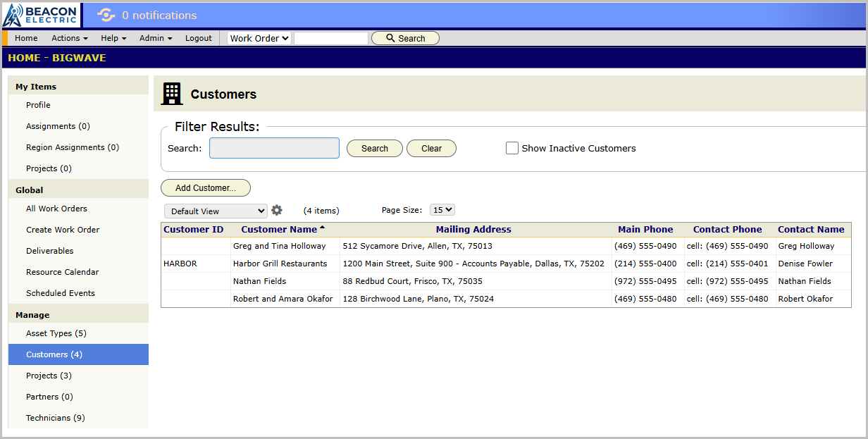Open the Work Order search type dropdown
Viewport: 868px width, 439px height.
(259, 38)
